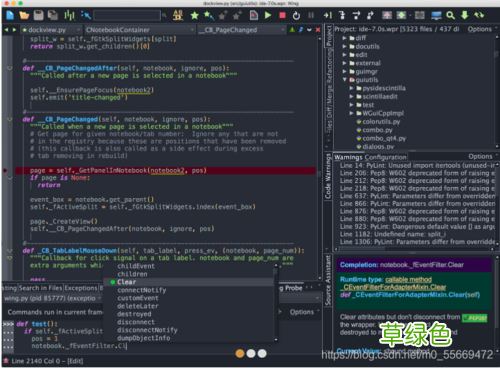The width and height of the screenshot is (500, 368).
Task: Follow the _CEventFilterForAdapterMixin.Clear link
Action: (x=393, y=287)
